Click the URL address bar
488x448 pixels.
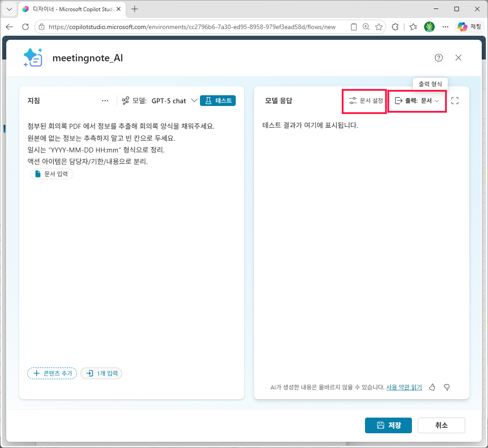point(192,27)
